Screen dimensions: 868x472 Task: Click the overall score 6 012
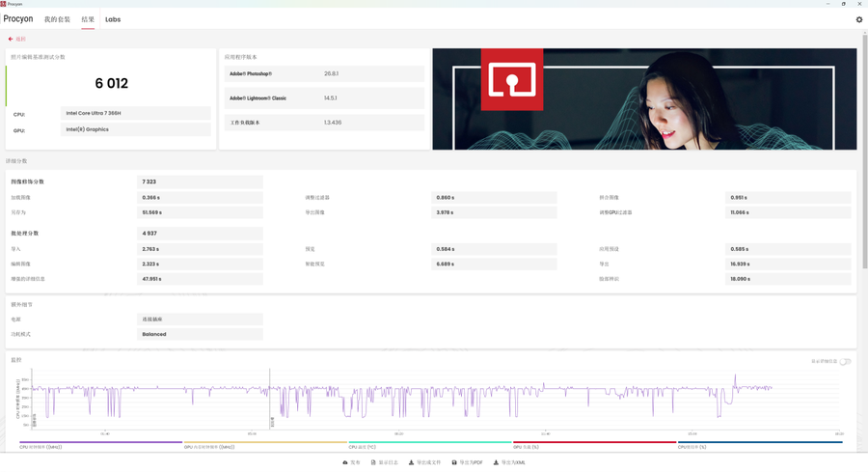tap(111, 83)
